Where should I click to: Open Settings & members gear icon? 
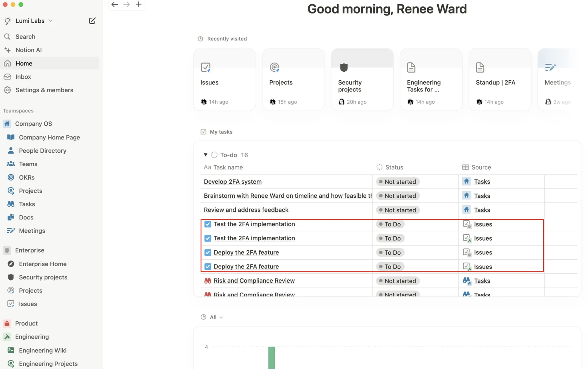coord(7,90)
